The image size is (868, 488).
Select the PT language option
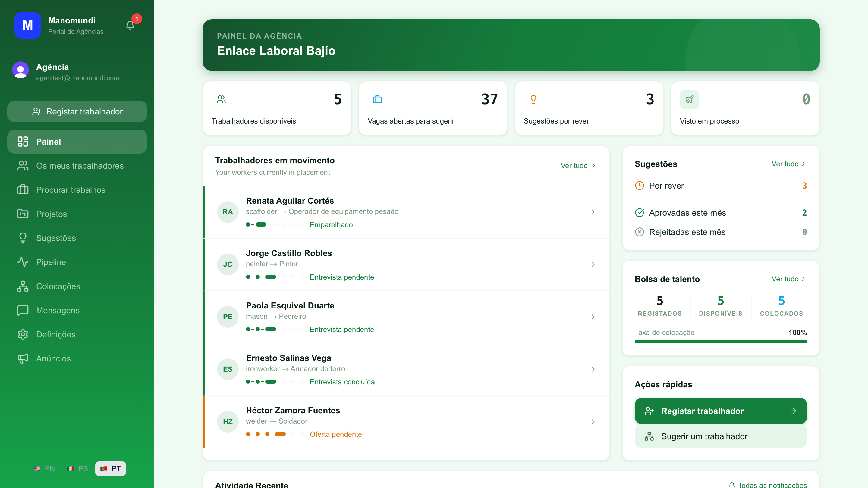point(111,468)
